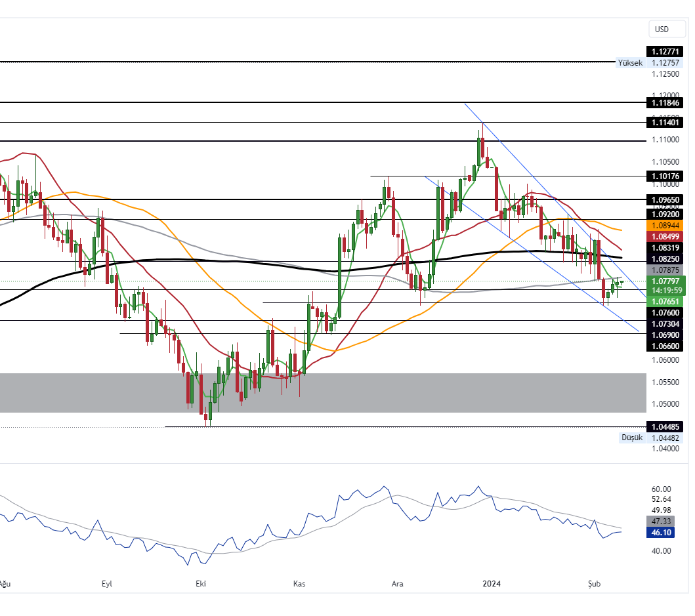This screenshot has width=695, height=616.
Task: Click the Kas month label on time axis
Action: [x=299, y=583]
